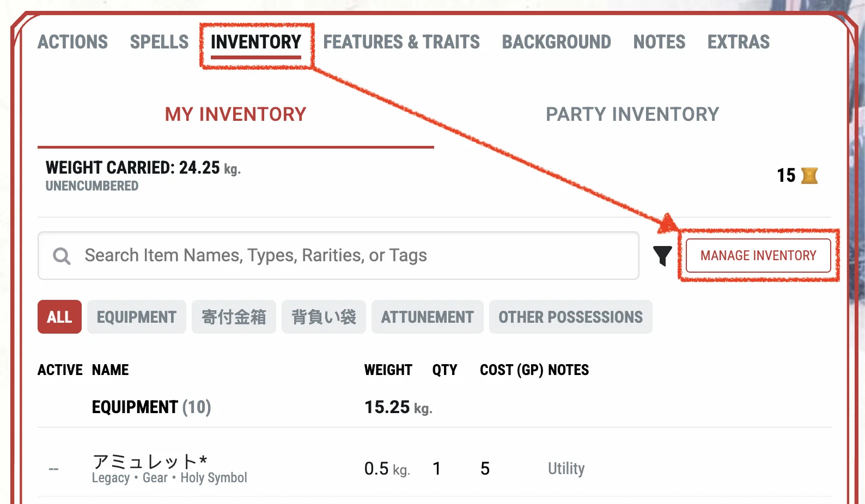Click the Manage Inventory button
The width and height of the screenshot is (865, 504).
pos(758,255)
